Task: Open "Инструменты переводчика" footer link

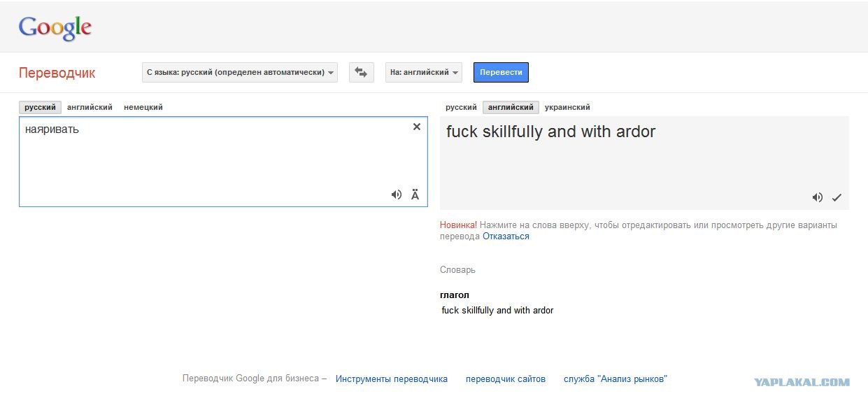Action: (x=392, y=379)
